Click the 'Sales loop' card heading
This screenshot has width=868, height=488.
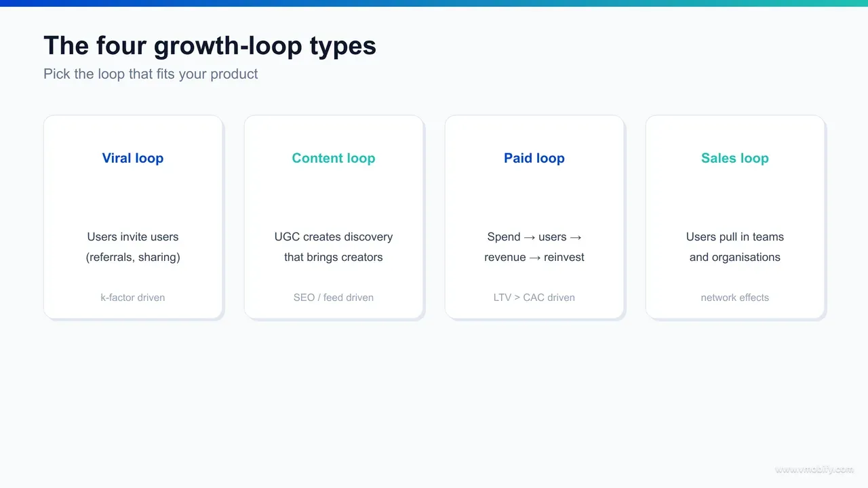click(735, 158)
